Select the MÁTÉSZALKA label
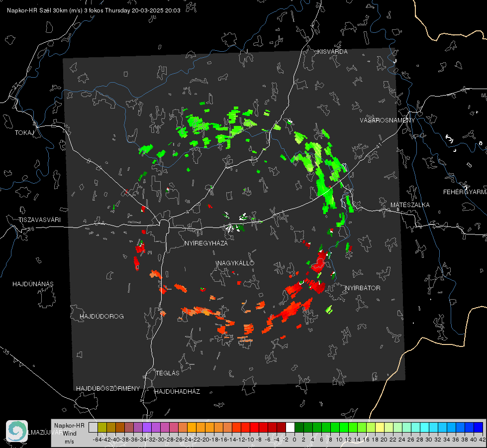The width and height of the screenshot is (487, 448). pyautogui.click(x=410, y=205)
